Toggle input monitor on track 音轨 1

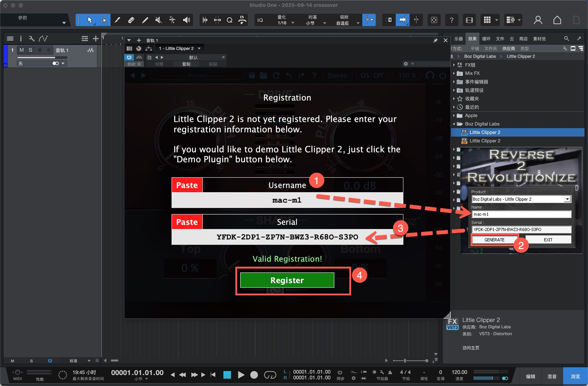point(49,50)
